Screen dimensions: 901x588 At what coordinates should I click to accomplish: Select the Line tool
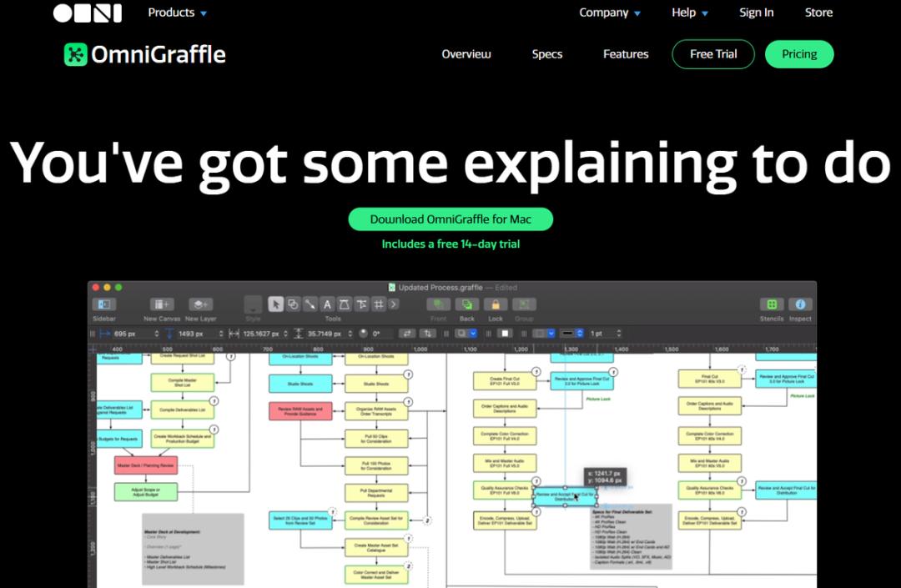(310, 304)
